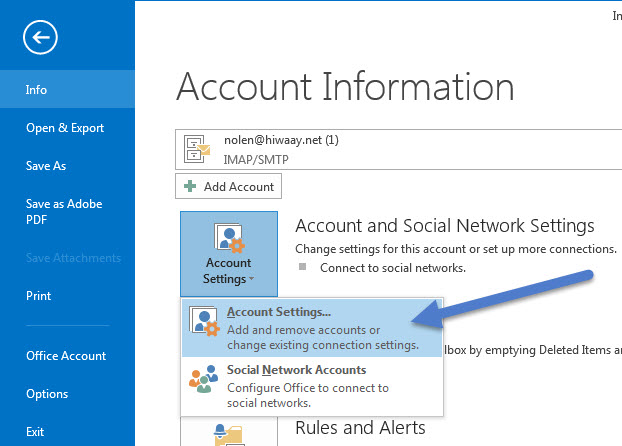Select the Info menu item

pos(67,89)
